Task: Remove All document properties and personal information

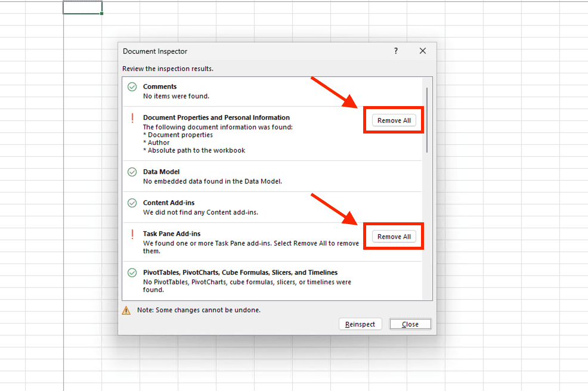Action: (x=394, y=120)
